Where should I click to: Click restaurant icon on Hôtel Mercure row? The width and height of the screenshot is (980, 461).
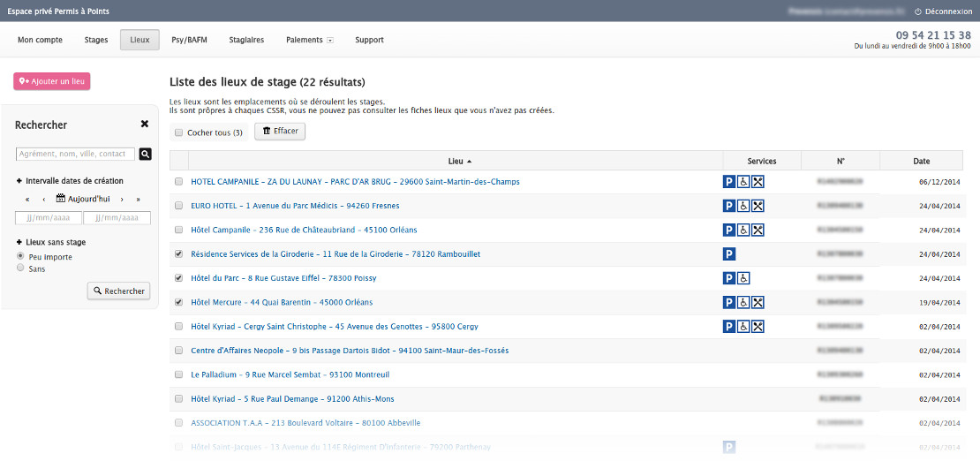pyautogui.click(x=758, y=303)
